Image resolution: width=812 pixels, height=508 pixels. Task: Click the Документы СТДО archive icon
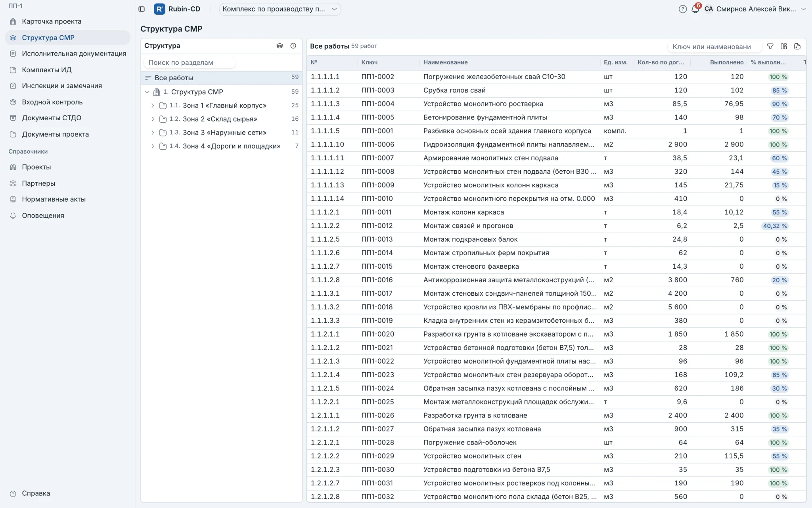[x=13, y=118]
